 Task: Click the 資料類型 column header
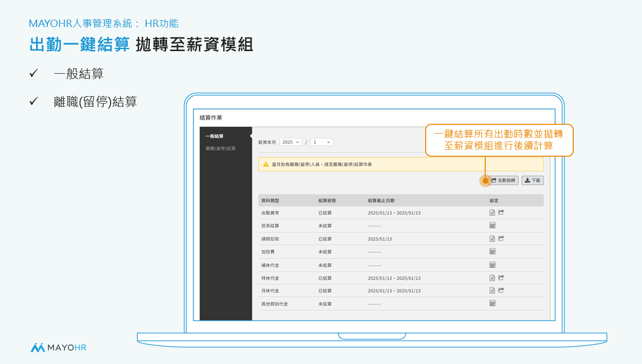(270, 200)
